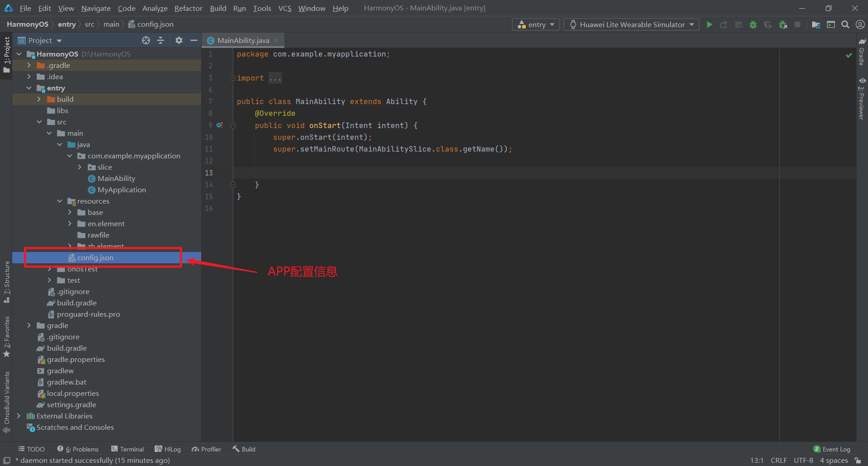Screen dimensions: 868x466
Task: Open the HiLog tool window
Action: point(168,449)
